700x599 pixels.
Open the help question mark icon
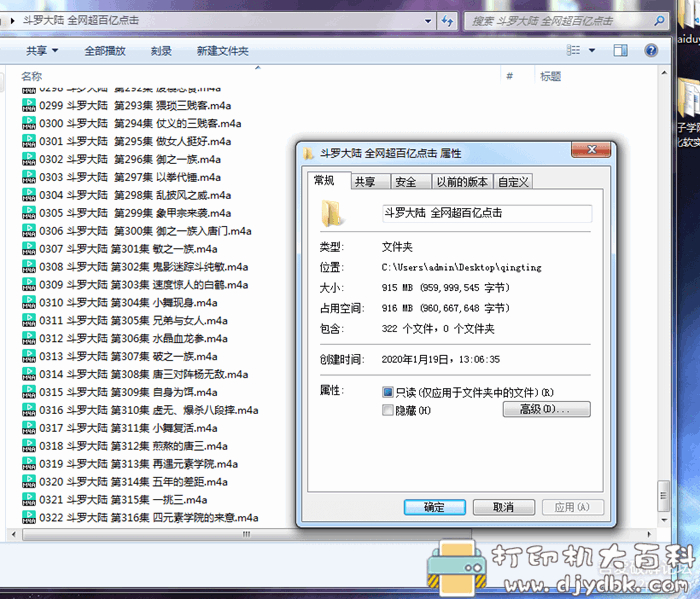(x=651, y=50)
